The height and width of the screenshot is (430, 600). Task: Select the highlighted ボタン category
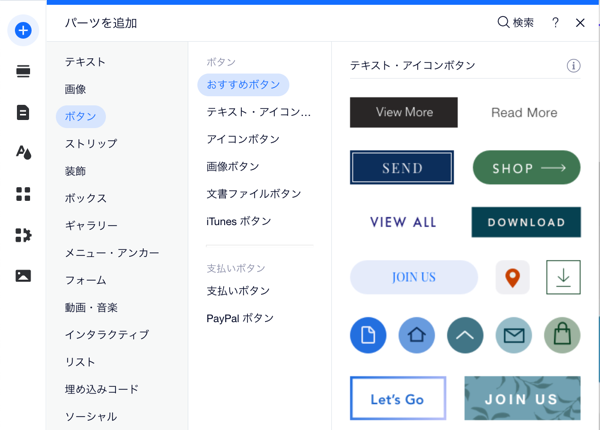coord(81,116)
